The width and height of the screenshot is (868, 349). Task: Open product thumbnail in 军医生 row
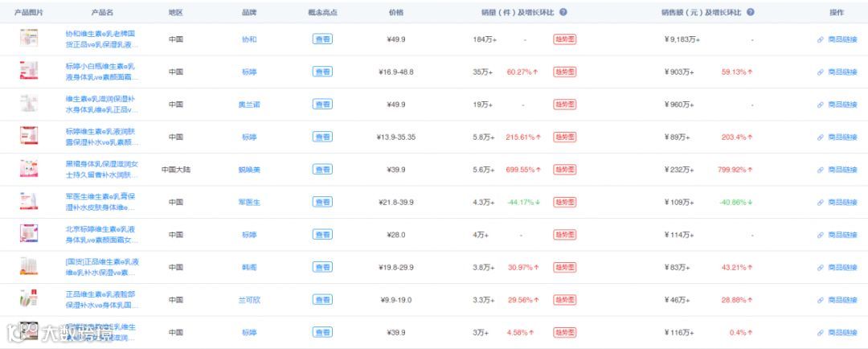(x=29, y=201)
